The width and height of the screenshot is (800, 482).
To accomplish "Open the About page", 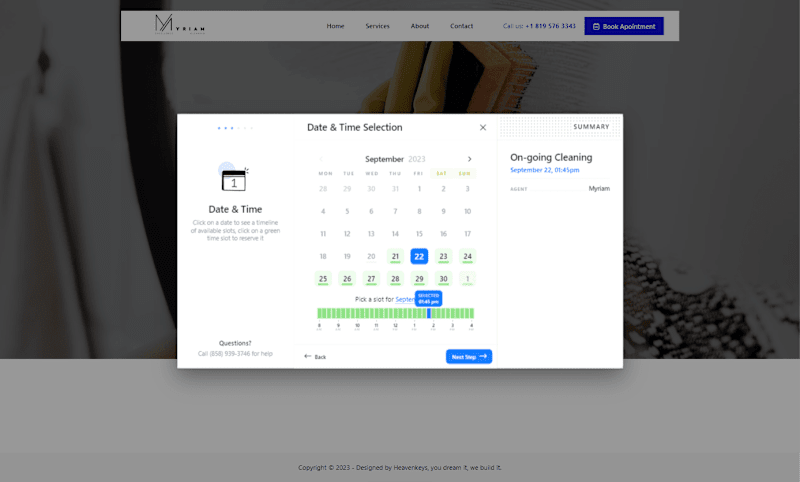I will pos(419,26).
